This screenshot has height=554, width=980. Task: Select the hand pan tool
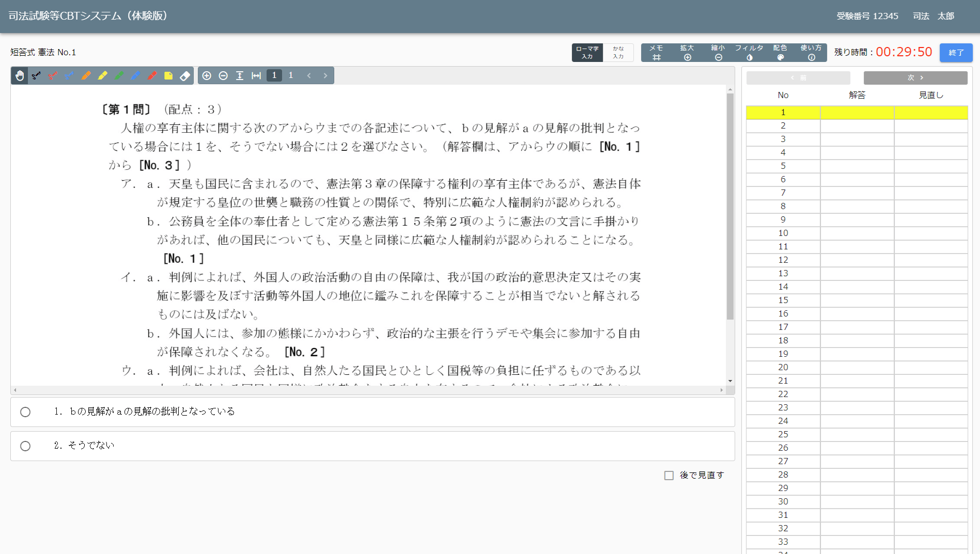pos(20,76)
